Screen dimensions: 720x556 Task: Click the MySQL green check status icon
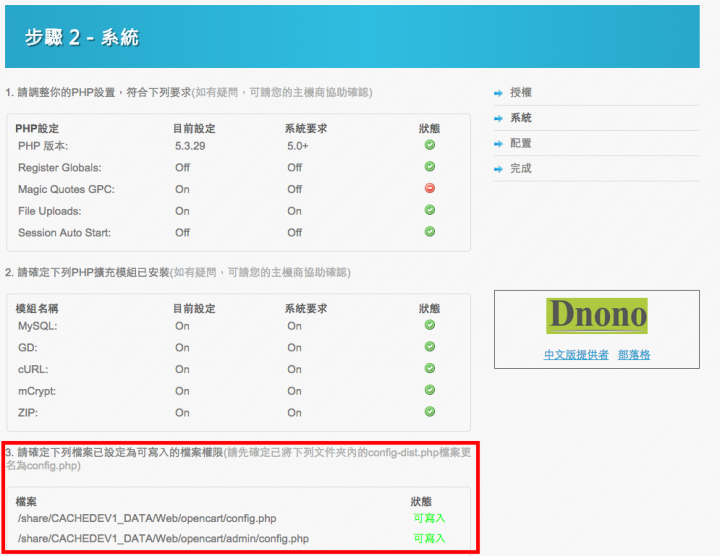(429, 325)
